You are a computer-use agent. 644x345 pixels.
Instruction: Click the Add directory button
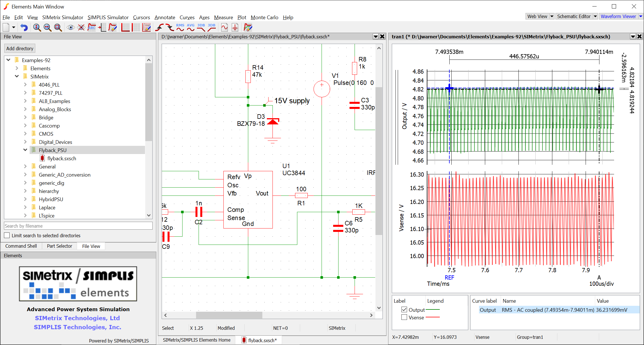[20, 49]
